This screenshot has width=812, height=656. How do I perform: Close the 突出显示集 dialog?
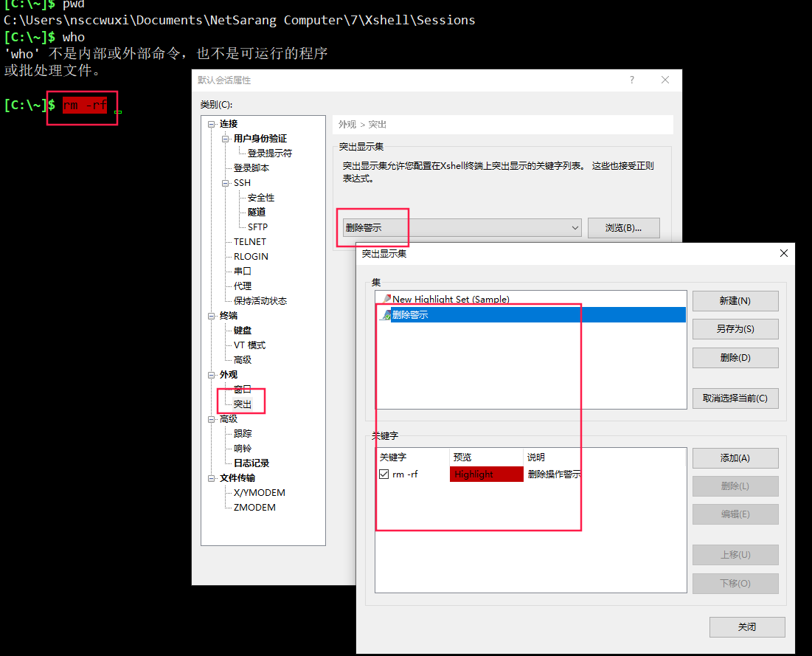pos(784,253)
